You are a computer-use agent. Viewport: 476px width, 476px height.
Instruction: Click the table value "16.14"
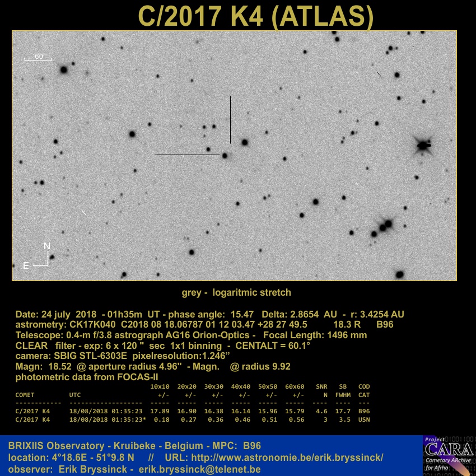pos(241,412)
